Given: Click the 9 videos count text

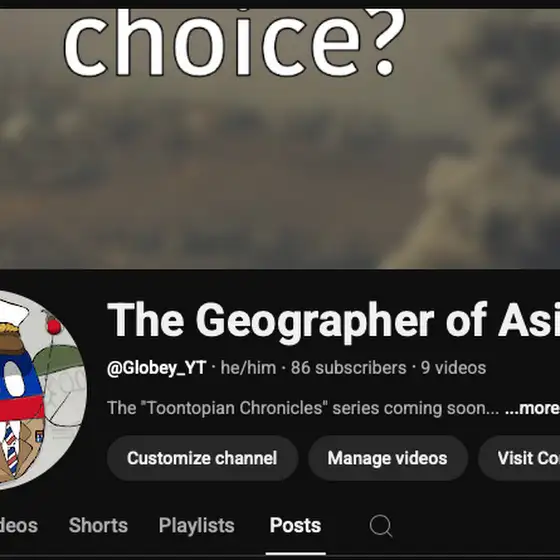Looking at the screenshot, I should pos(453,368).
